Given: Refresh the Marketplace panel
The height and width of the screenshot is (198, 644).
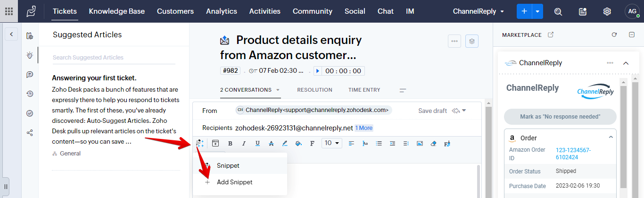Looking at the screenshot, I should click(x=614, y=34).
